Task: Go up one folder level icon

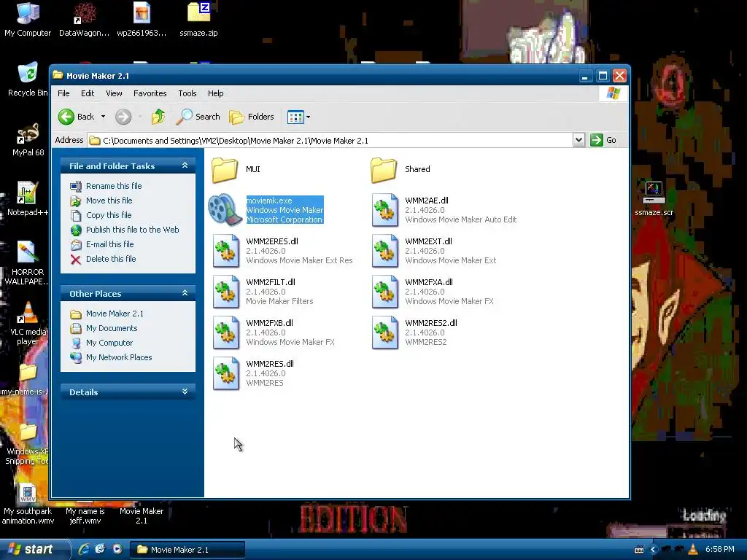Action: coord(158,117)
